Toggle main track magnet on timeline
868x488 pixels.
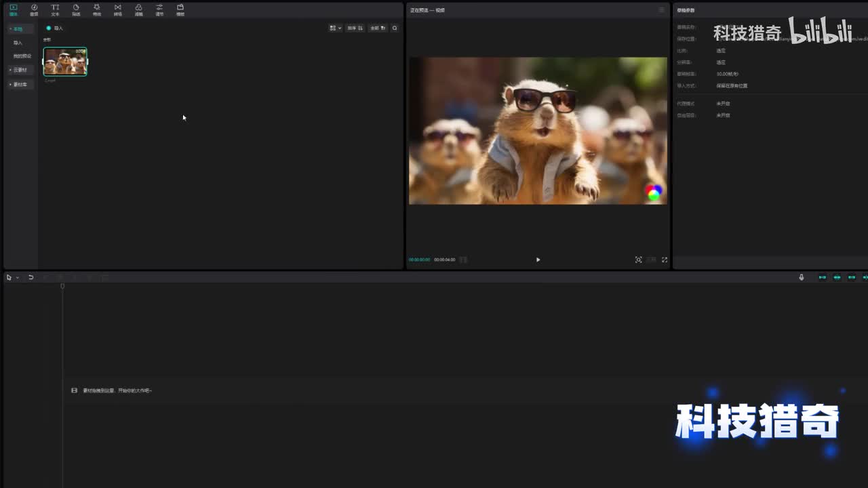coord(822,277)
